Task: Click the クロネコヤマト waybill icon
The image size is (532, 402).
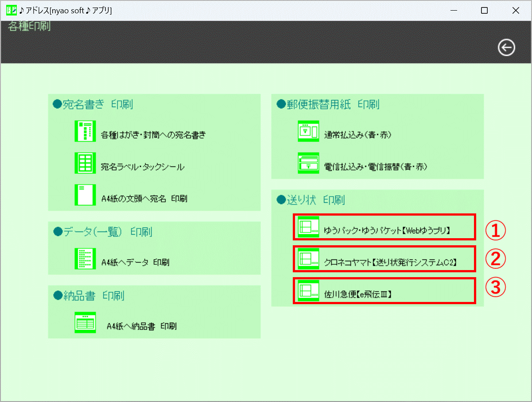Action: point(308,259)
